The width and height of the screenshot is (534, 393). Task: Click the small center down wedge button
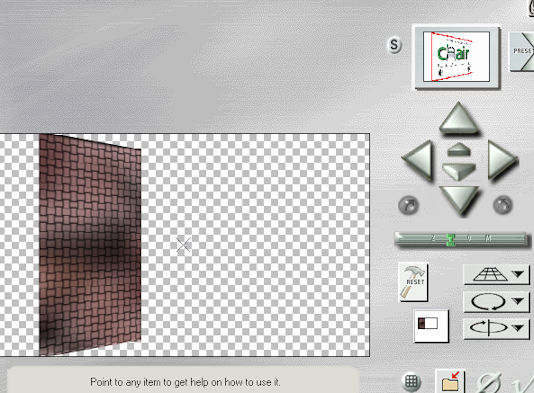[459, 171]
